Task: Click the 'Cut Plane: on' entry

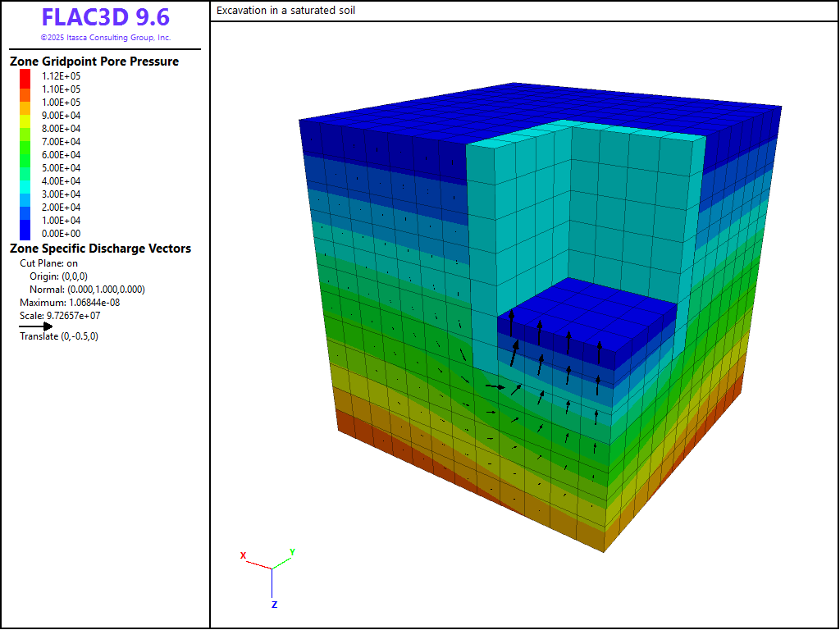Action: (x=48, y=263)
